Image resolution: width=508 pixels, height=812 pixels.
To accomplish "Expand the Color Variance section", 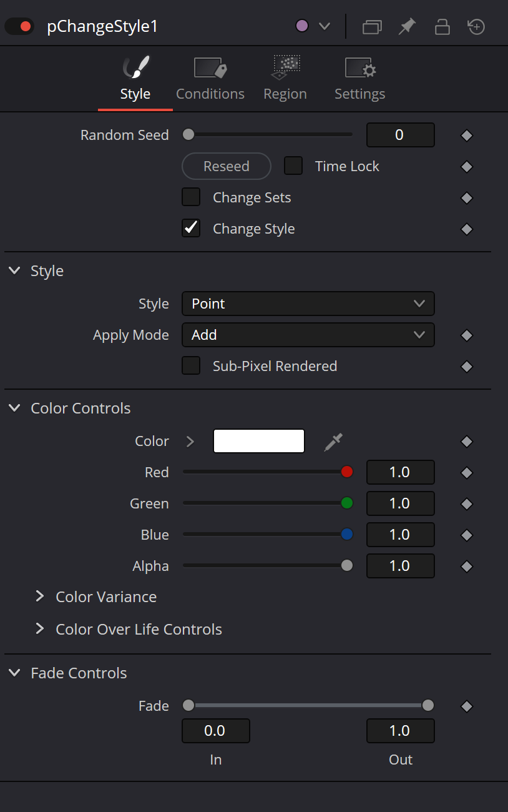I will coord(40,597).
